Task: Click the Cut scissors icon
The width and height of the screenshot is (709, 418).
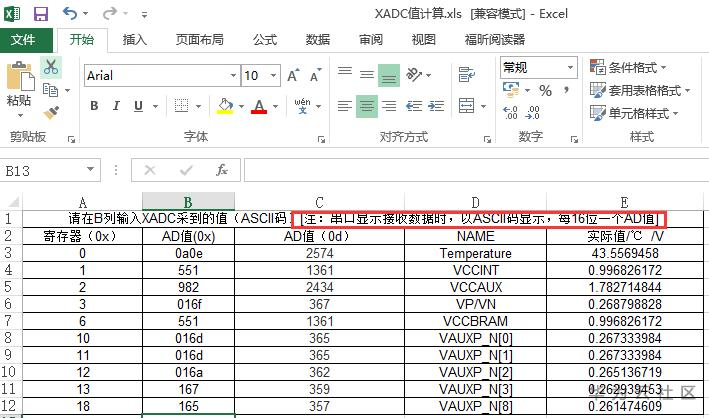Action: point(51,67)
